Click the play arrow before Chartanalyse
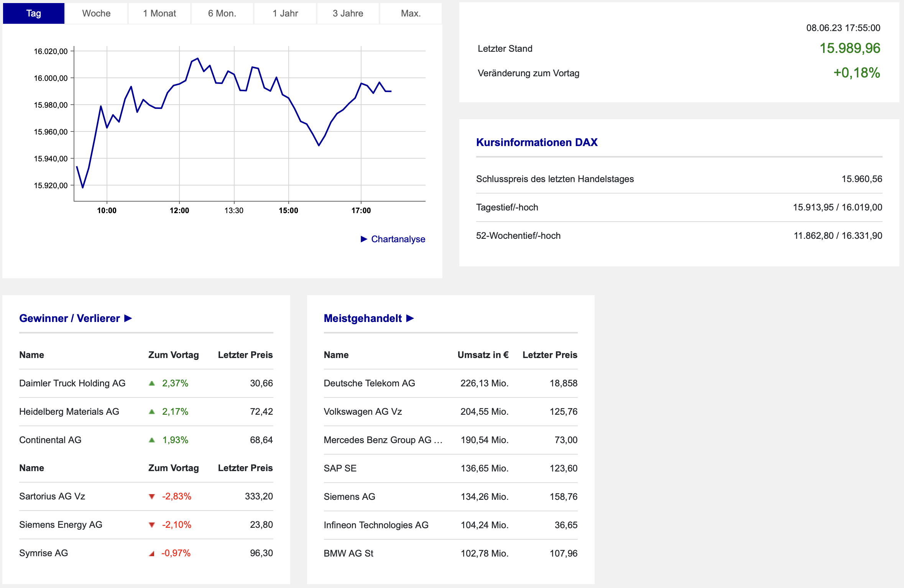 pos(364,239)
